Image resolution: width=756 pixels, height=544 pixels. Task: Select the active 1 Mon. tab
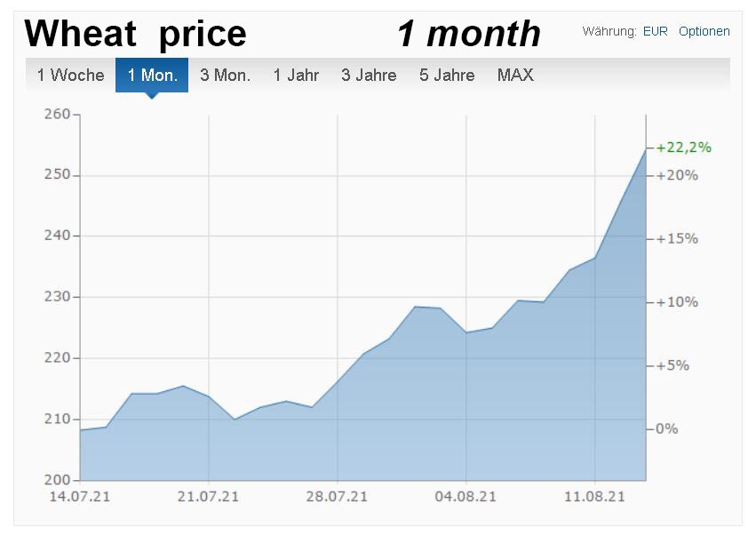[x=152, y=76]
